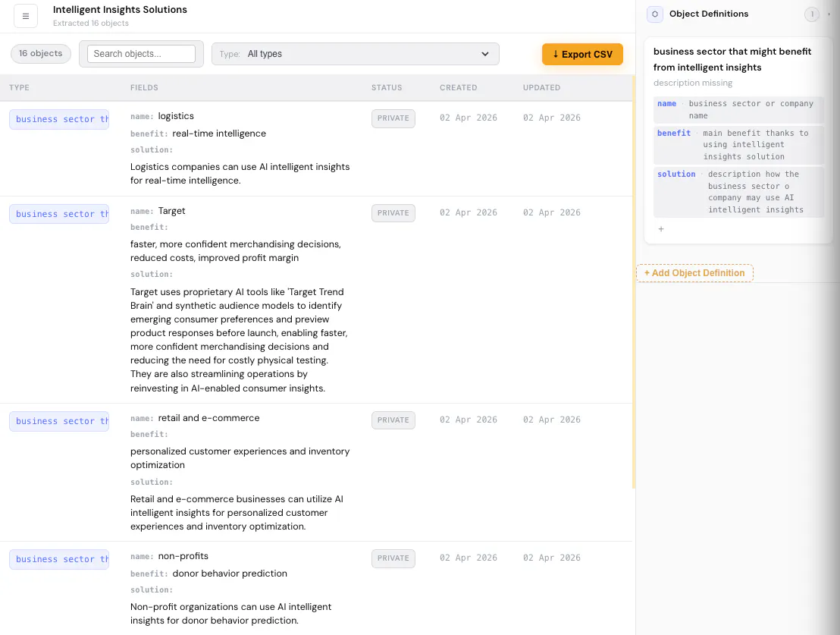Click the logistics row type tag
The height and width of the screenshot is (635, 840).
(59, 119)
